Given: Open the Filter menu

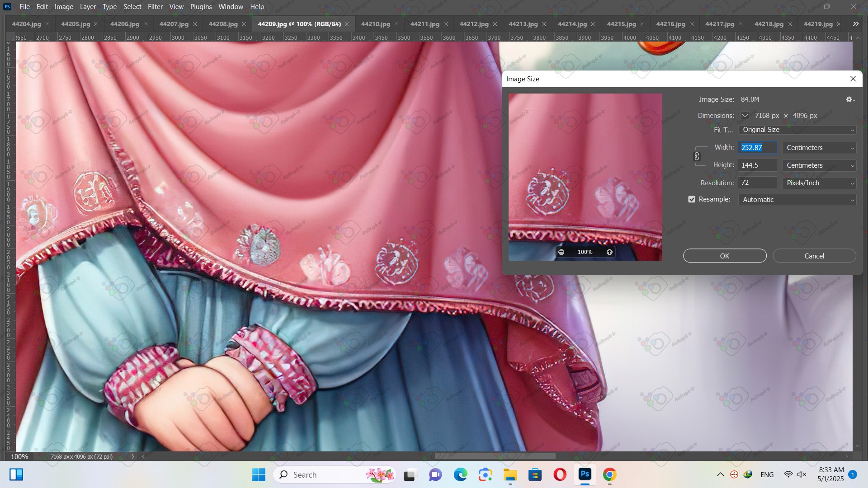Looking at the screenshot, I should [155, 7].
